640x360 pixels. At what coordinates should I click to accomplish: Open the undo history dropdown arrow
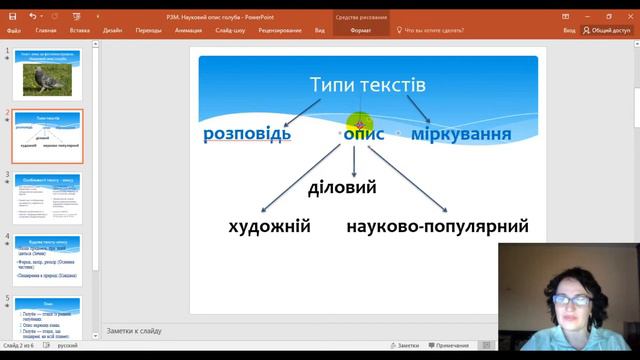tap(42, 16)
